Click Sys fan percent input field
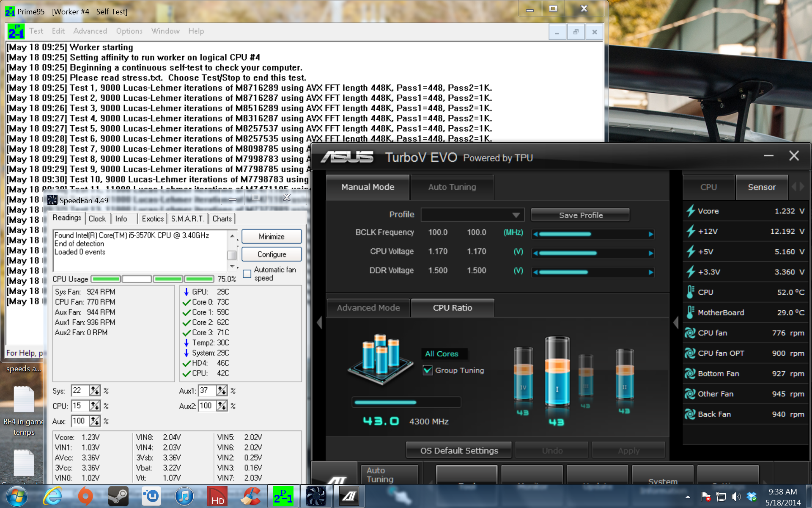812x508 pixels. click(80, 390)
